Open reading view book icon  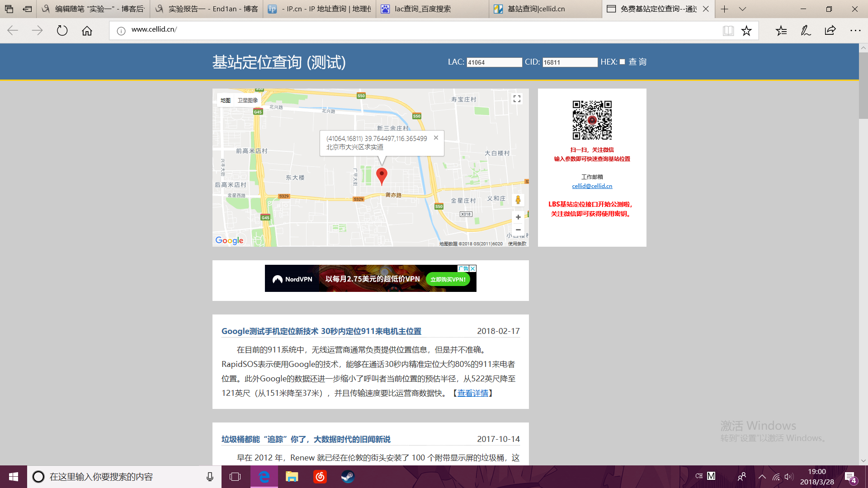point(728,31)
